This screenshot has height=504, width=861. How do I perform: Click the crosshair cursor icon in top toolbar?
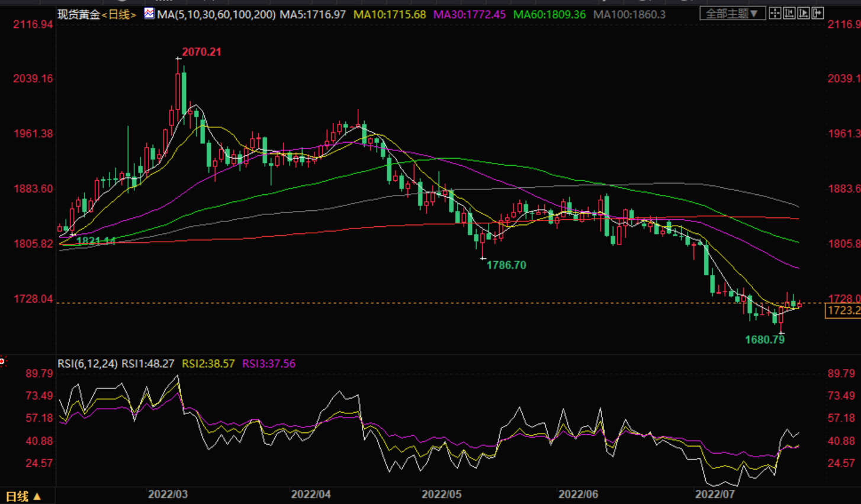pos(775,14)
